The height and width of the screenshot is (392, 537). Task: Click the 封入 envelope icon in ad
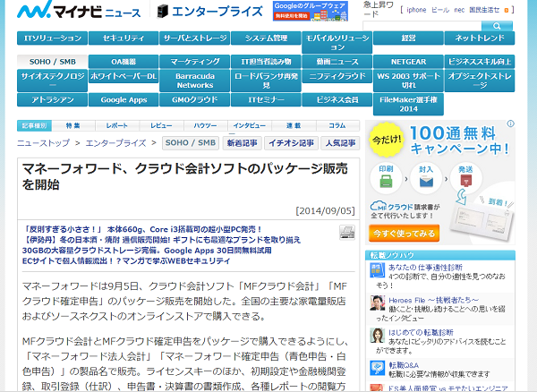coord(426,181)
